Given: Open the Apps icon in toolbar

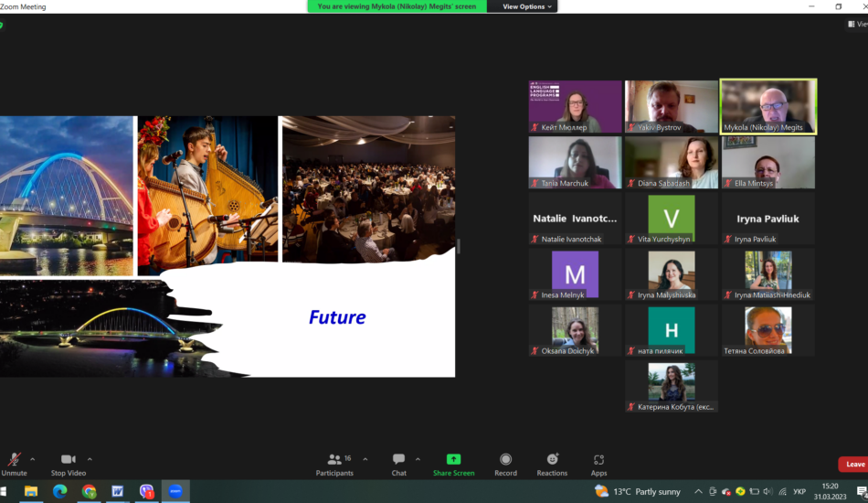Looking at the screenshot, I should click(x=598, y=459).
